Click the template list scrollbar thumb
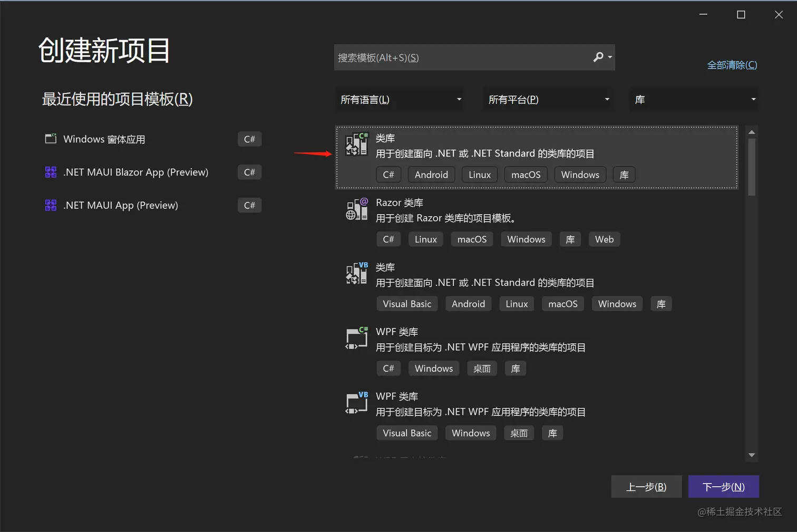The image size is (797, 532). click(752, 167)
